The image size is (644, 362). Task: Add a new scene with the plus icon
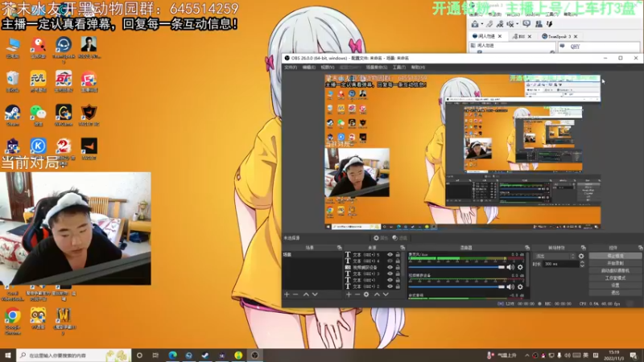(287, 294)
